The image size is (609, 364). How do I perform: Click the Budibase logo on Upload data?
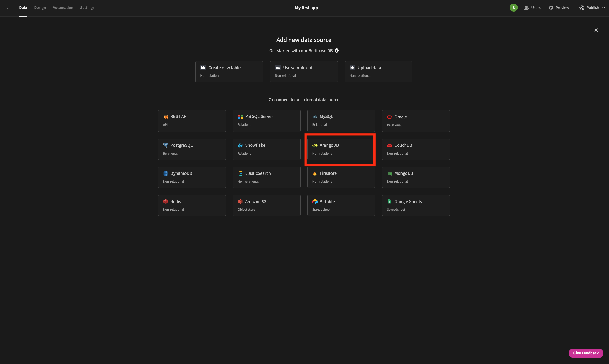pyautogui.click(x=352, y=68)
